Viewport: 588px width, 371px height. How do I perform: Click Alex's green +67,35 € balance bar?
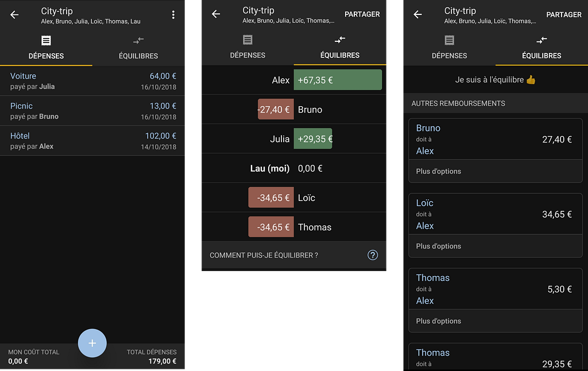click(x=338, y=80)
